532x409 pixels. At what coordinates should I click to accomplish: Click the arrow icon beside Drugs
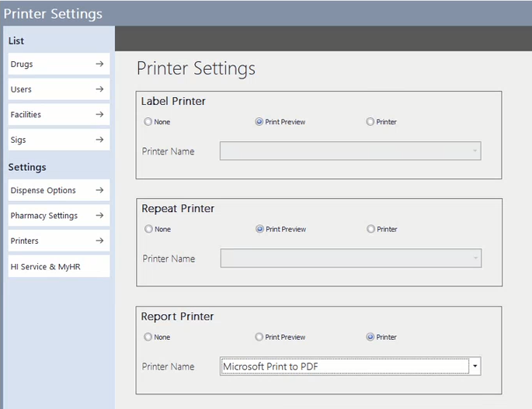click(x=99, y=64)
